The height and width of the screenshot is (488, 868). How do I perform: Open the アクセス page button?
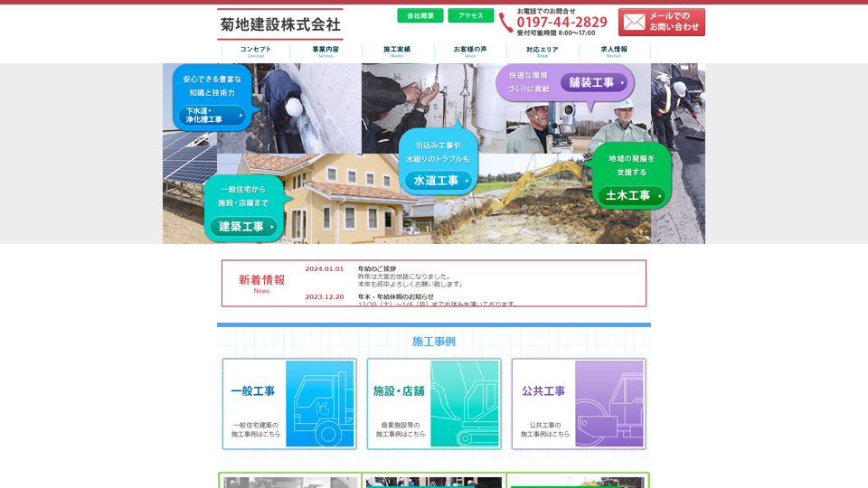pos(470,15)
